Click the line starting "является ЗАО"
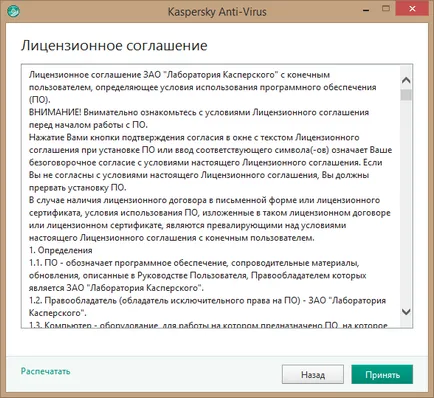Image resolution: width=434 pixels, height=398 pixels. (116, 288)
